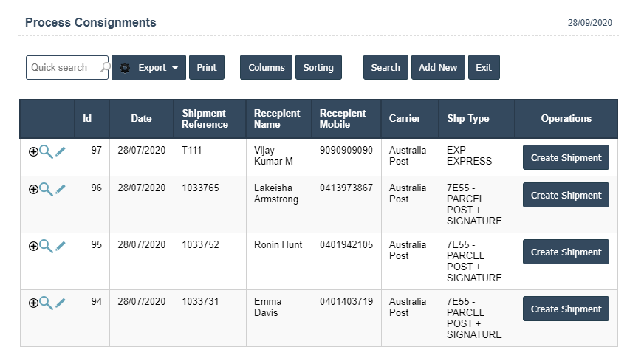The height and width of the screenshot is (347, 644).
Task: Click the search magnifier in Quick search box
Action: pyautogui.click(x=105, y=67)
